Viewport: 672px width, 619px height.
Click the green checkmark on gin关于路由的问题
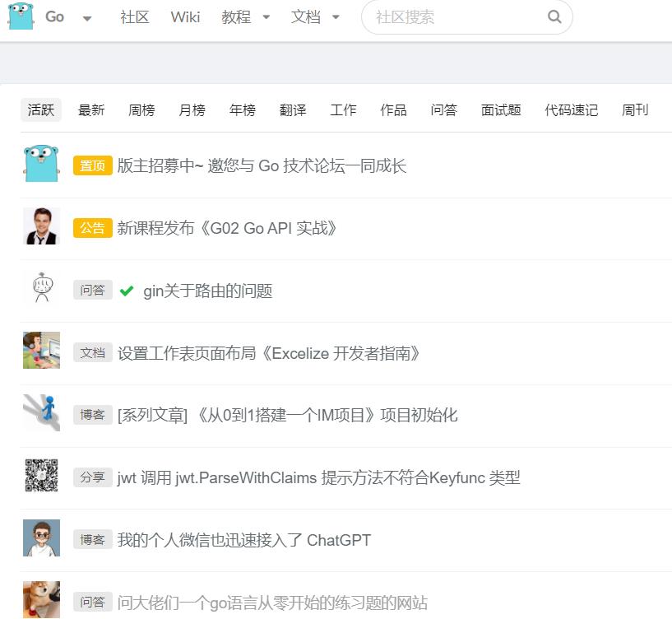click(127, 291)
